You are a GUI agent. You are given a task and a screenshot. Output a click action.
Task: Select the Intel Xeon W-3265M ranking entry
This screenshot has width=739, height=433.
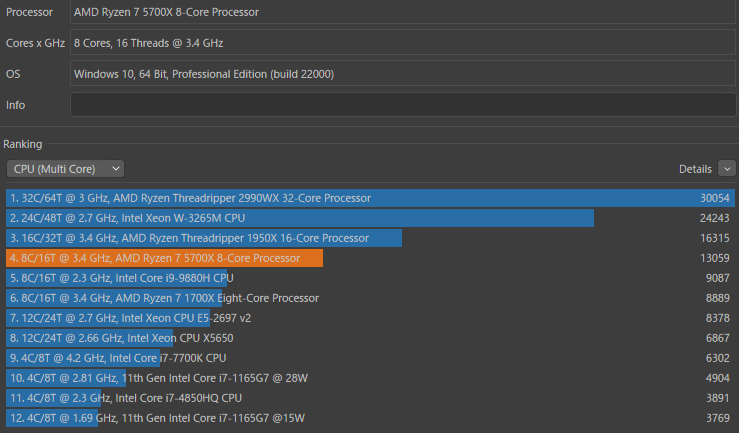pyautogui.click(x=300, y=218)
